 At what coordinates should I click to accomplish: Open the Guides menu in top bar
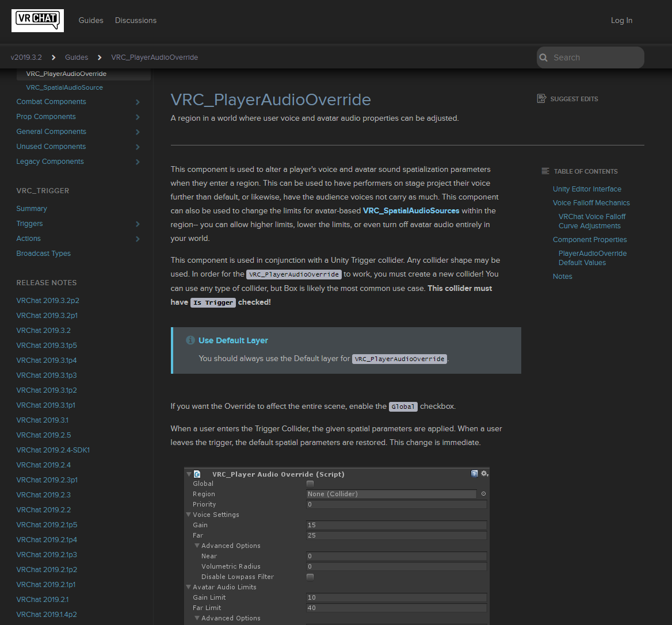click(91, 20)
